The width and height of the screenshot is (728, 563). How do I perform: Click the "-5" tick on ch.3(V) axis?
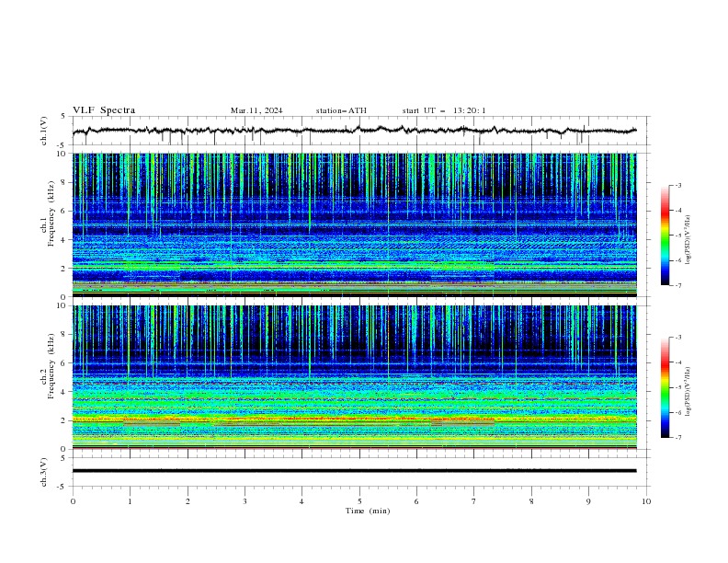(x=63, y=487)
